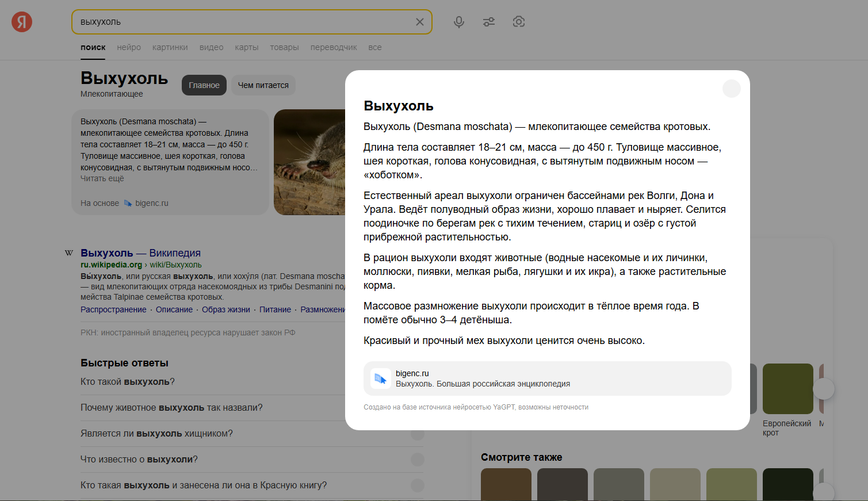The width and height of the screenshot is (868, 501).
Task: Click the Смотрите также heading
Action: point(522,457)
